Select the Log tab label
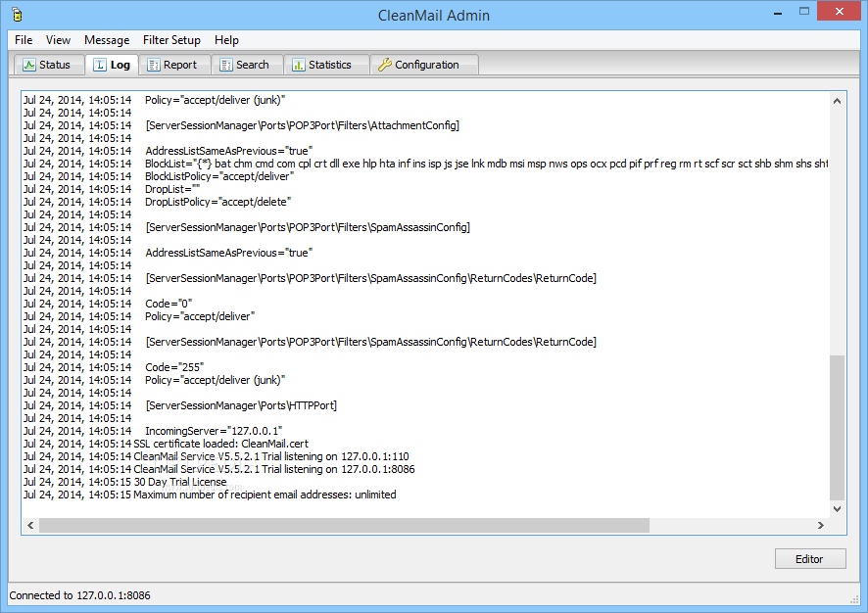Screen dimensions: 868x613 [121, 65]
